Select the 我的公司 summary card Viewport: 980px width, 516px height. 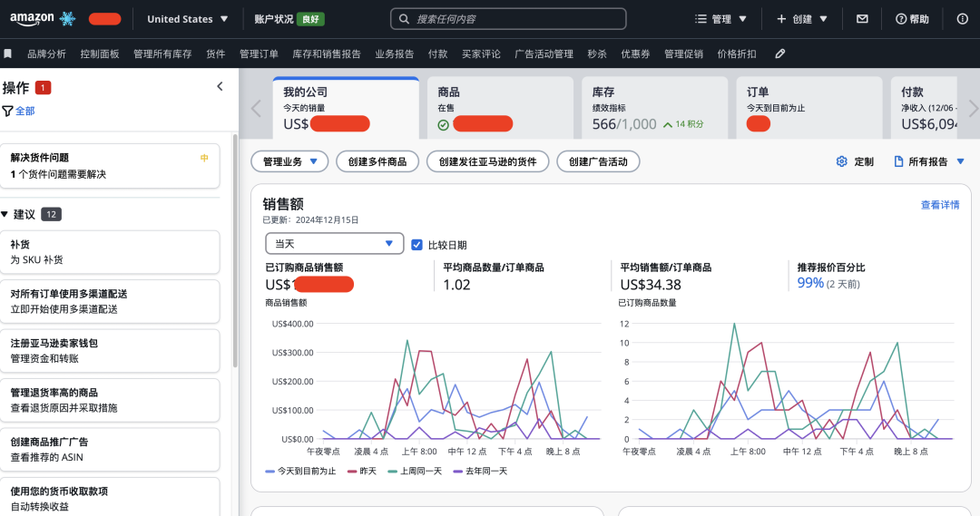[x=347, y=108]
